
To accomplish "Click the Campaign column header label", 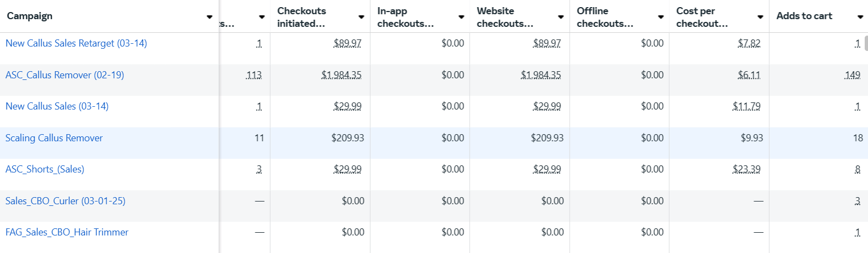I will (x=30, y=16).
